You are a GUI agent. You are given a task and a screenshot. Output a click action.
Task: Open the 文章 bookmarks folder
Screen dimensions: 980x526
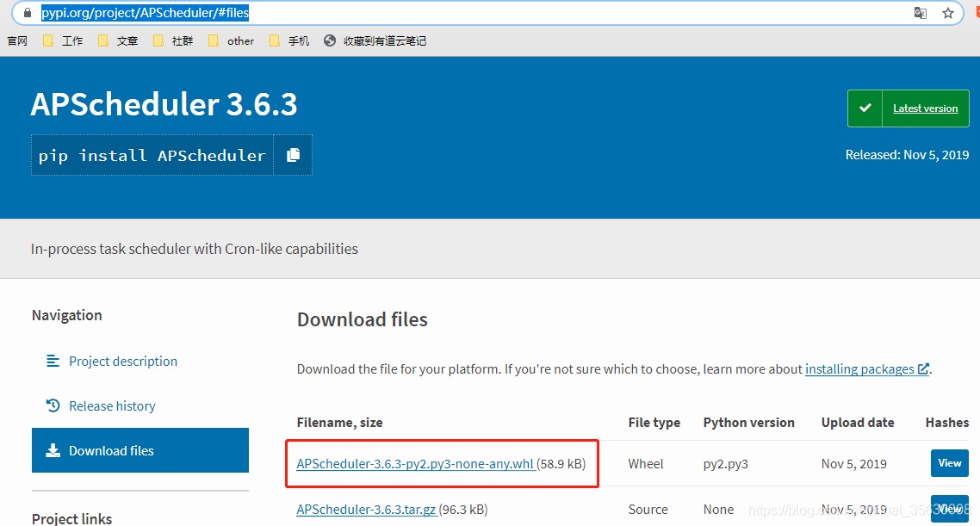(117, 40)
